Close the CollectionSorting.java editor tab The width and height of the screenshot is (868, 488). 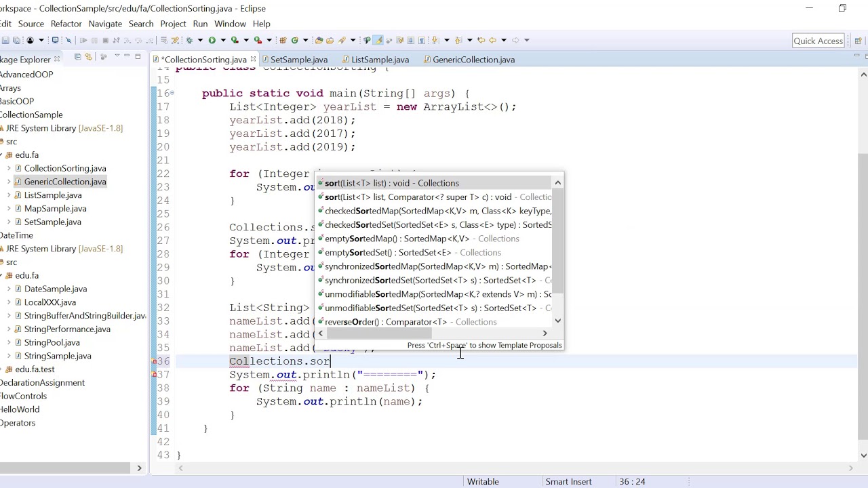point(253,60)
